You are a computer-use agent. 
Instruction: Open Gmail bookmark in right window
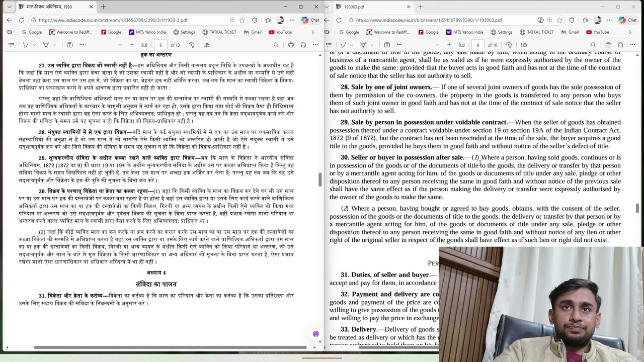pyautogui.click(x=570, y=32)
